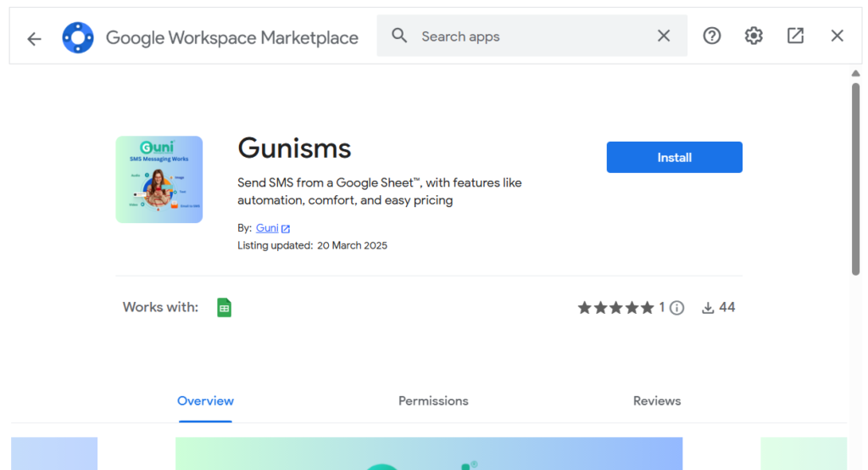Image resolution: width=868 pixels, height=470 pixels.
Task: Click the download count 44
Action: pos(726,308)
